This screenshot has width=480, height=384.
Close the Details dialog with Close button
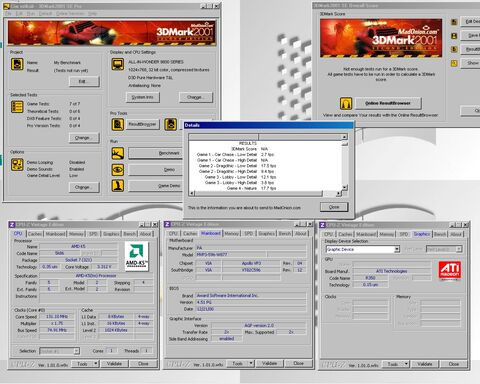tap(334, 207)
